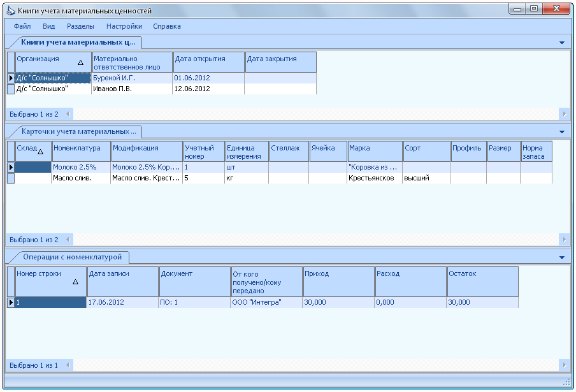Sort by the Дата закрытия column header
The width and height of the screenshot is (576, 392).
click(x=280, y=62)
